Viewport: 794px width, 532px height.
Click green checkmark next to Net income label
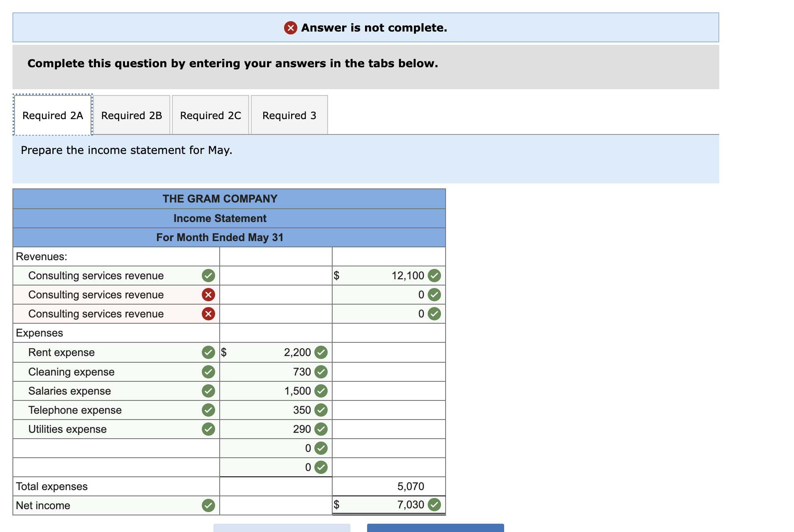pyautogui.click(x=208, y=505)
